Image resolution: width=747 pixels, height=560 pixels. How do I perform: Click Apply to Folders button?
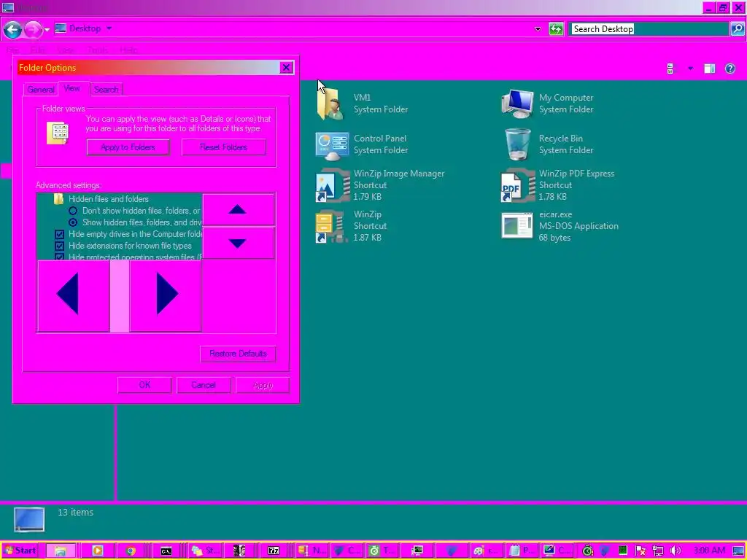click(x=128, y=147)
